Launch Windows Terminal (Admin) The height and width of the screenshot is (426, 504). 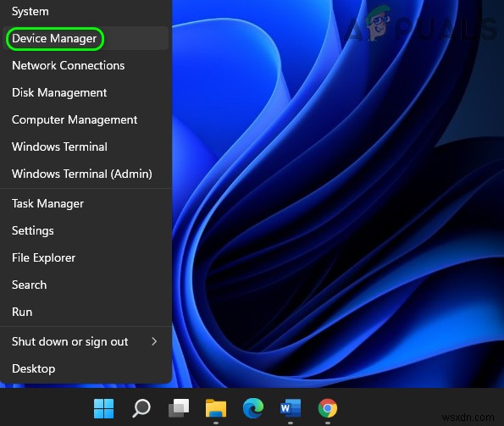coord(86,174)
